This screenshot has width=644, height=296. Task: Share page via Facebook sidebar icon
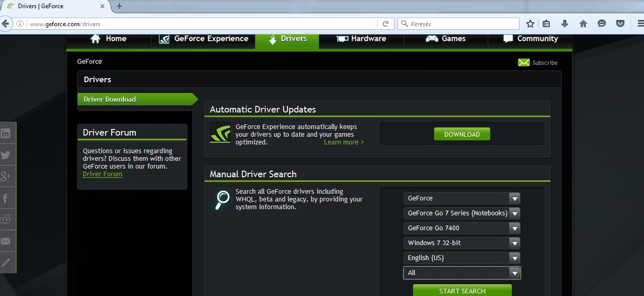tap(6, 198)
